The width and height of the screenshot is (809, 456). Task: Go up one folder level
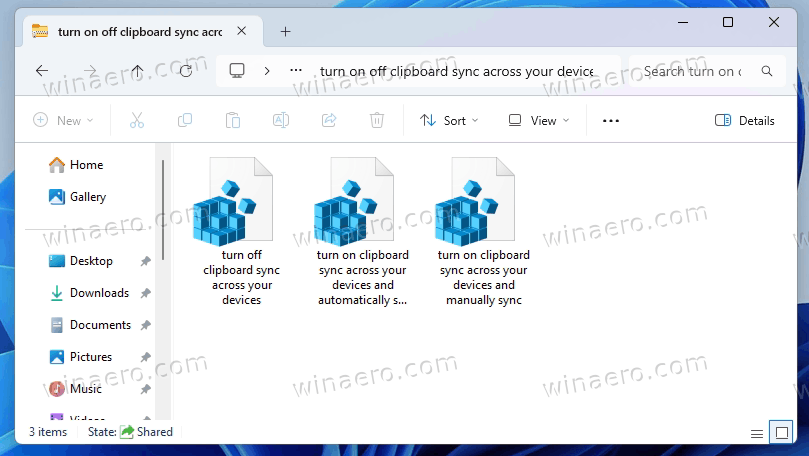click(x=137, y=71)
